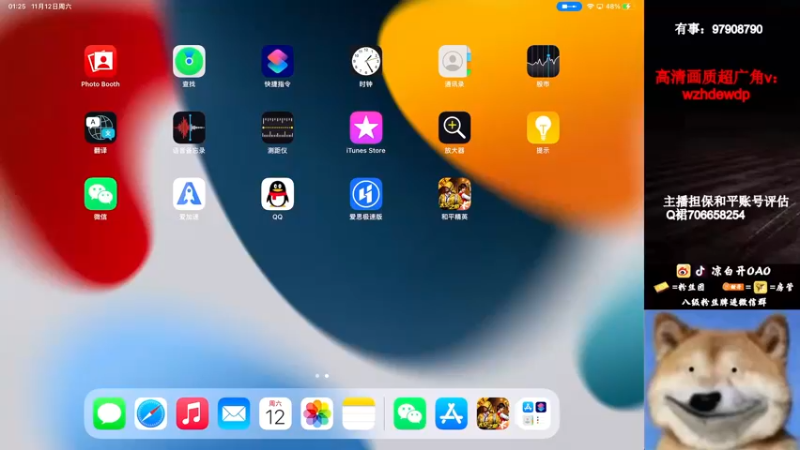
Task: Open App Store in the dock
Action: pos(452,413)
